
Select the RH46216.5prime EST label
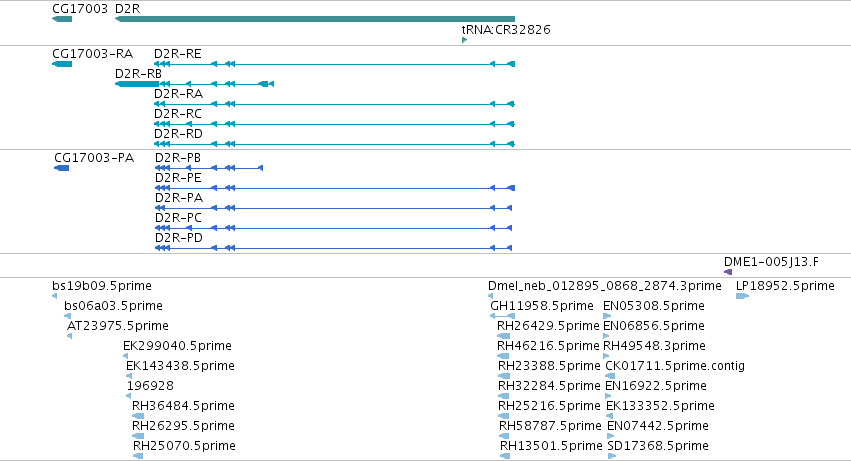coord(547,346)
